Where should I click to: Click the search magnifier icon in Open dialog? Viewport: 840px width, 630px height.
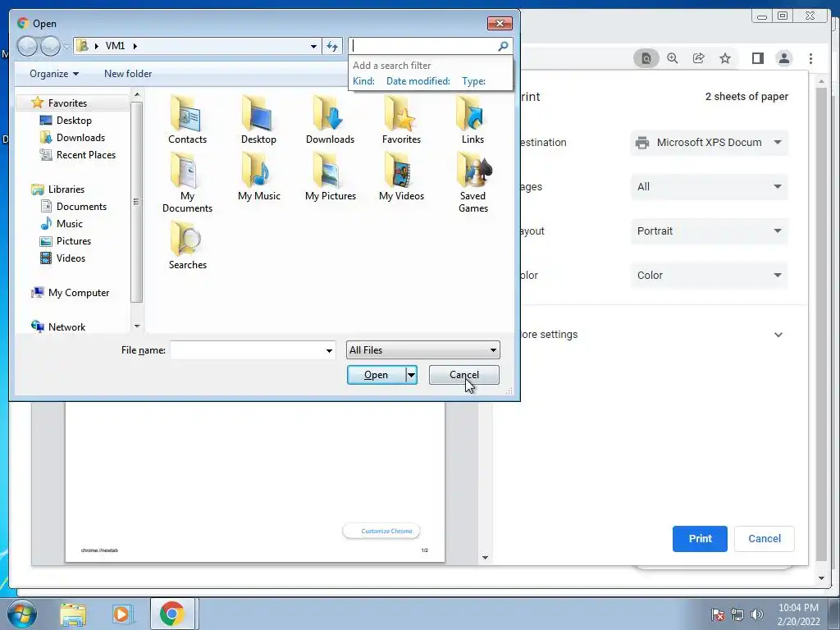tap(503, 46)
